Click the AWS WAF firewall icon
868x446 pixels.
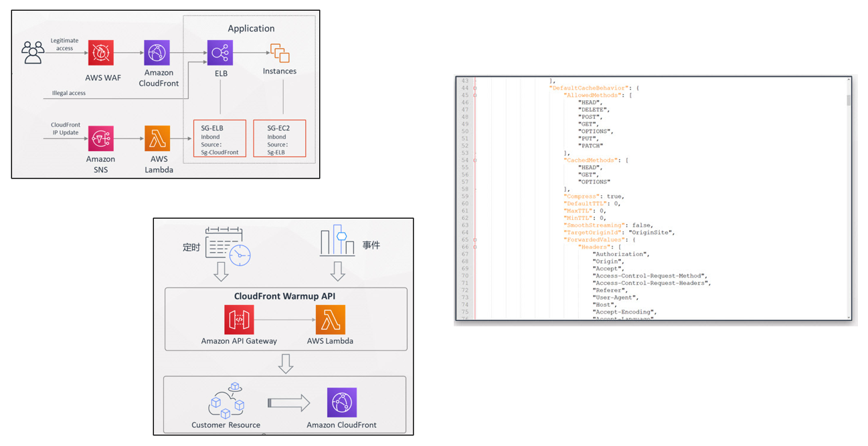pyautogui.click(x=101, y=53)
